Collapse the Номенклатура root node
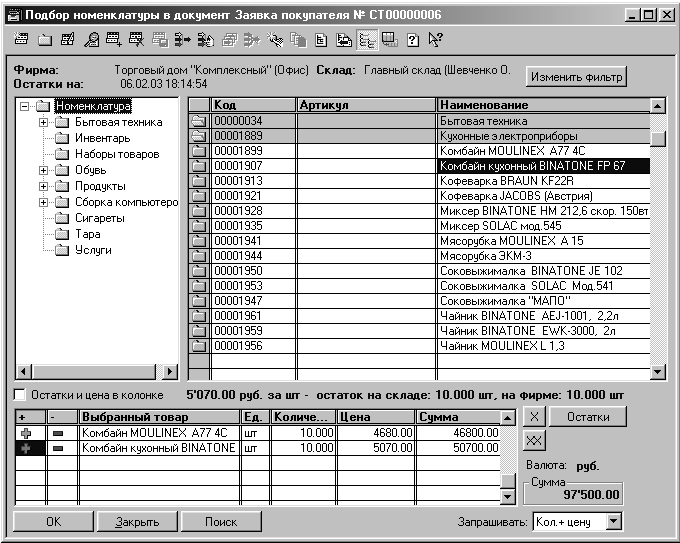The height and width of the screenshot is (543, 680). click(x=25, y=106)
